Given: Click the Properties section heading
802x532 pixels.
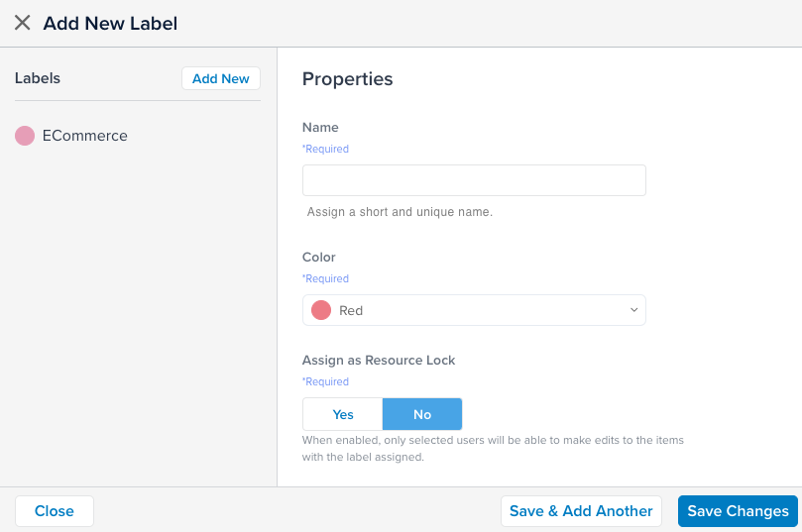Looking at the screenshot, I should (x=347, y=79).
